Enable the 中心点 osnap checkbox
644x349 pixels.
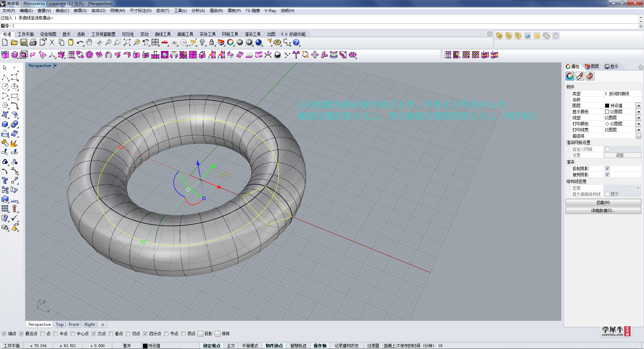[72, 334]
